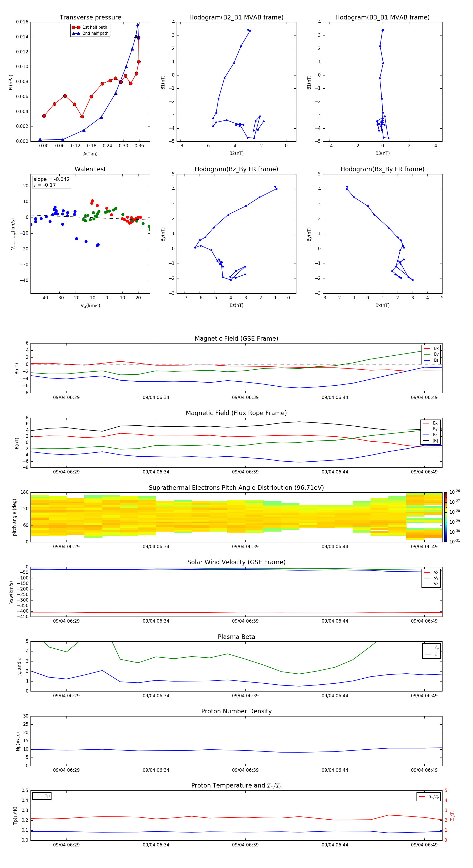
Task: Click the 'slope = -0.042' annotation
Action: (x=52, y=179)
